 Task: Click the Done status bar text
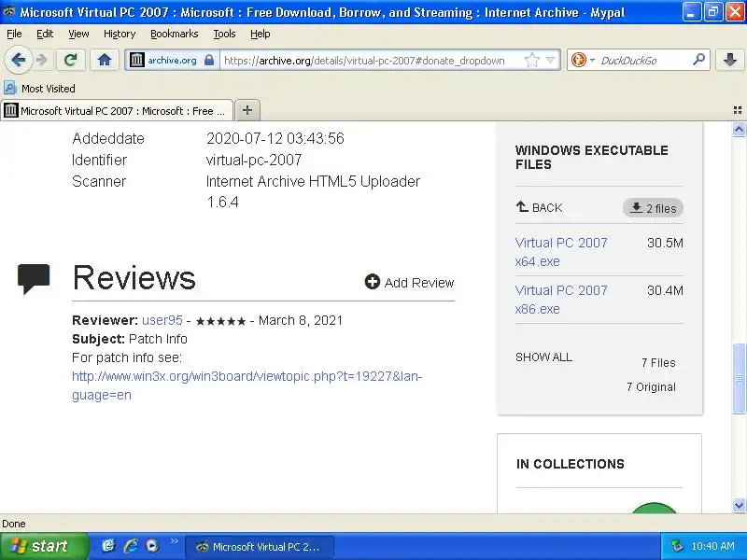click(14, 524)
